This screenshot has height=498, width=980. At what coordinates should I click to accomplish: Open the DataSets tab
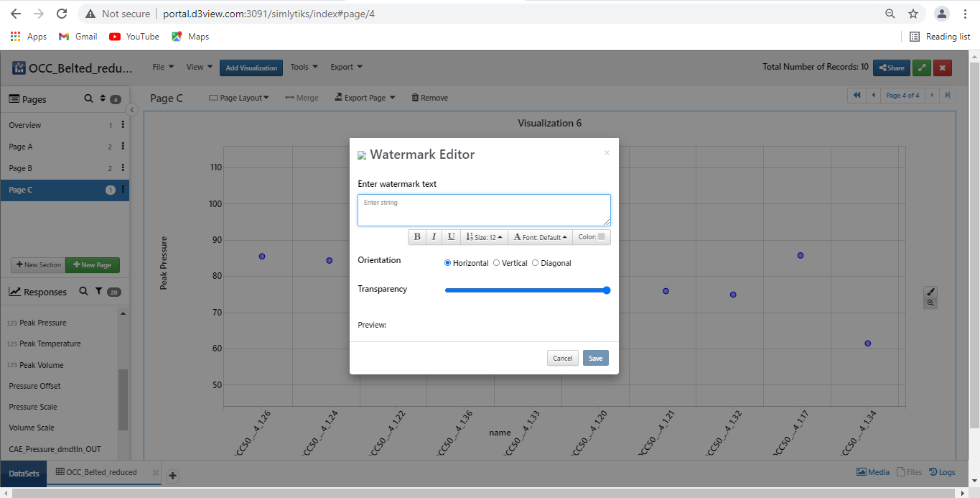24,473
